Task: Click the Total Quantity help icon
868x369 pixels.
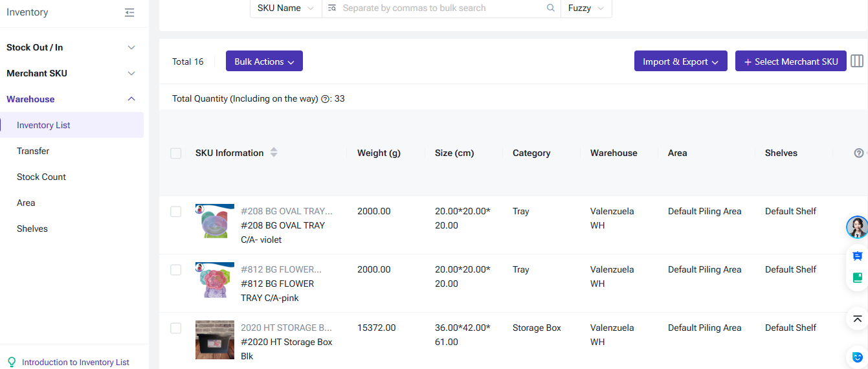Action: [x=326, y=99]
